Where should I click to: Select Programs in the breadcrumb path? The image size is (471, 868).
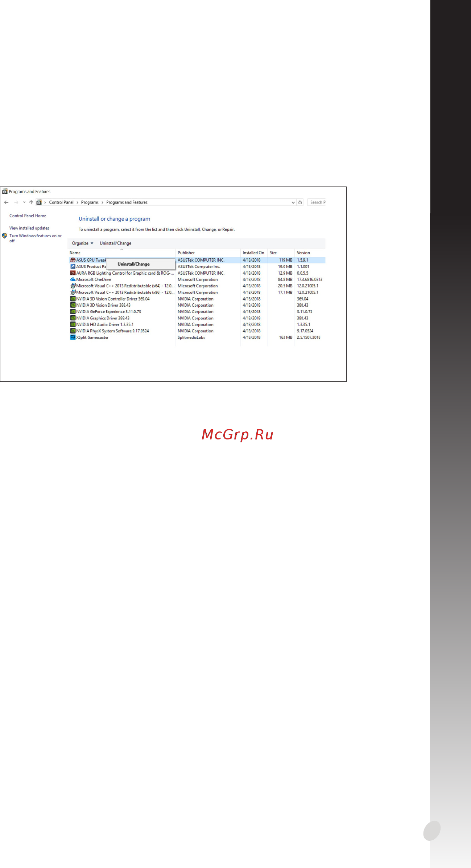[90, 202]
